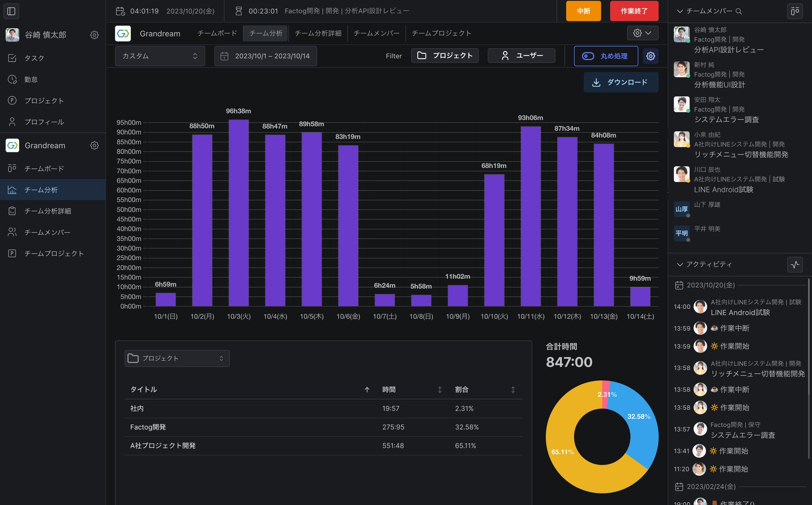Collapse the アクティビティ section
The width and height of the screenshot is (812, 505).
pos(680,264)
